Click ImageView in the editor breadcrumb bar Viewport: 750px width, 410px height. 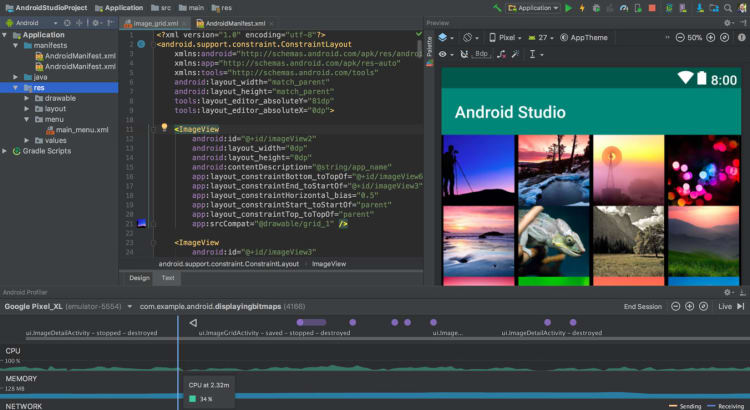click(x=329, y=264)
